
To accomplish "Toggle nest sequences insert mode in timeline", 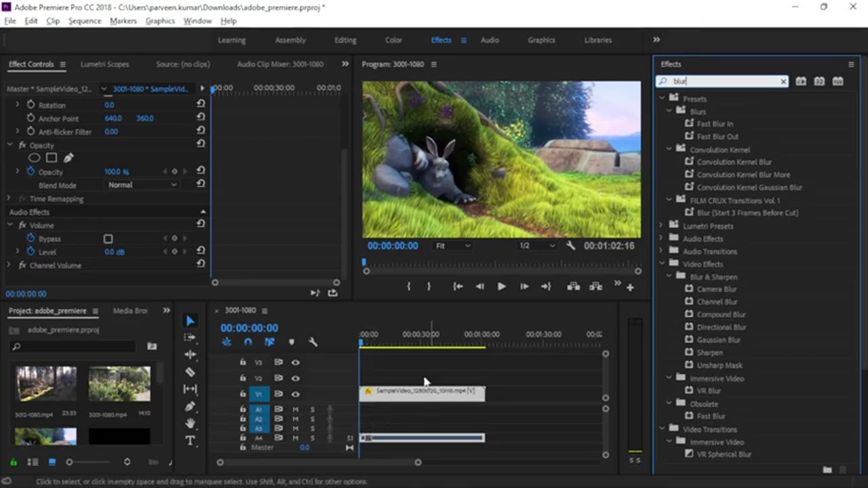I will point(226,342).
